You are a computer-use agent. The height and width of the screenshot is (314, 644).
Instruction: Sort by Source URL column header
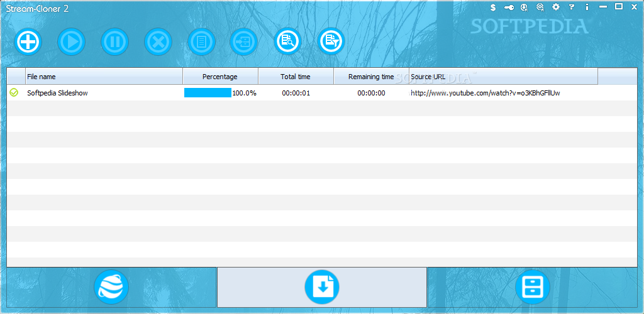click(x=503, y=77)
